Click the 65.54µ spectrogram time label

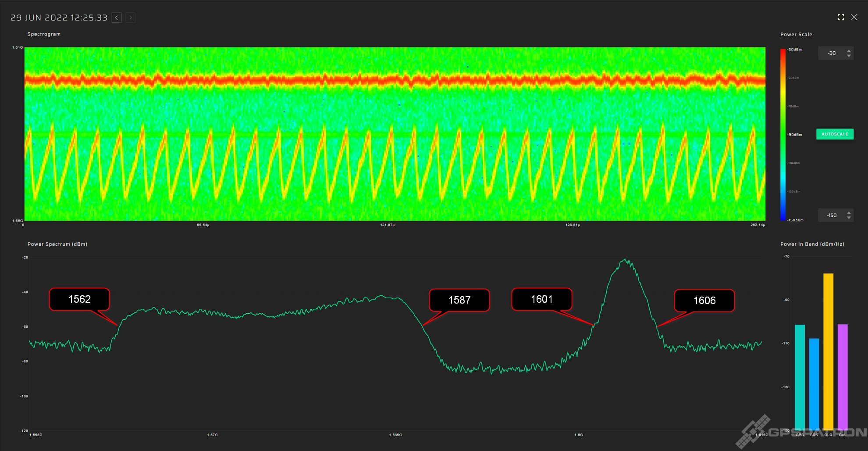click(203, 225)
